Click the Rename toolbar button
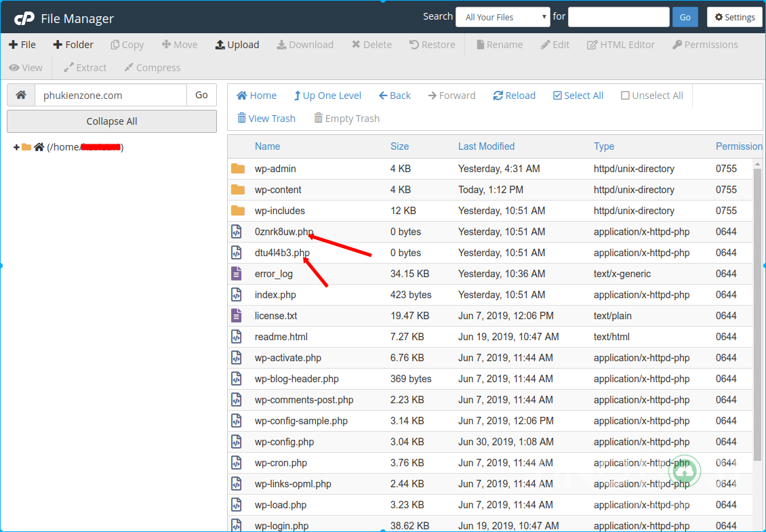Image resolution: width=766 pixels, height=532 pixels. (x=500, y=45)
